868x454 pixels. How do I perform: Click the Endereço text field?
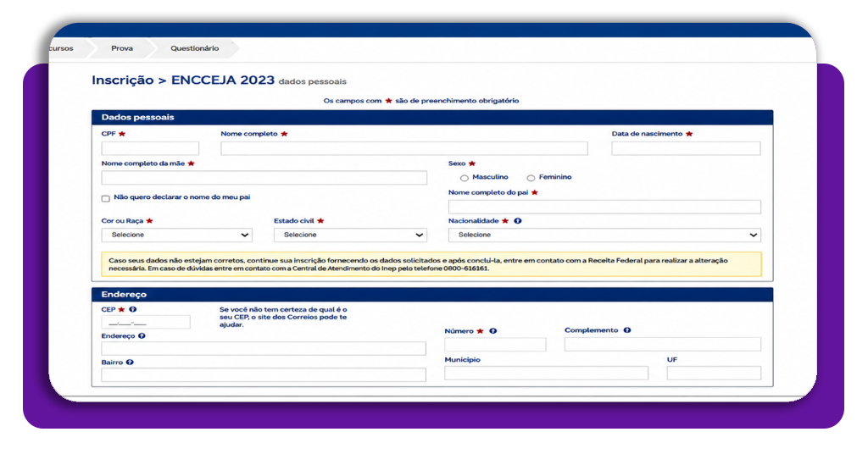pos(264,348)
